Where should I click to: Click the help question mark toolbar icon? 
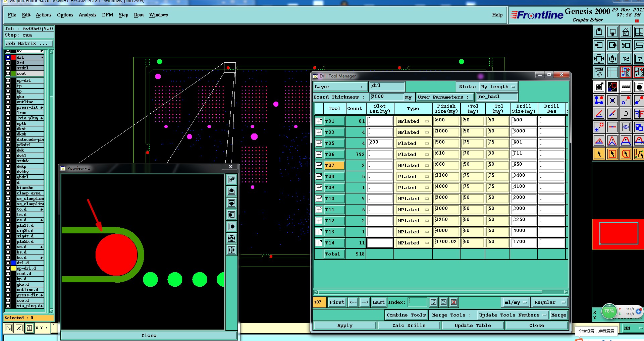pos(639,59)
